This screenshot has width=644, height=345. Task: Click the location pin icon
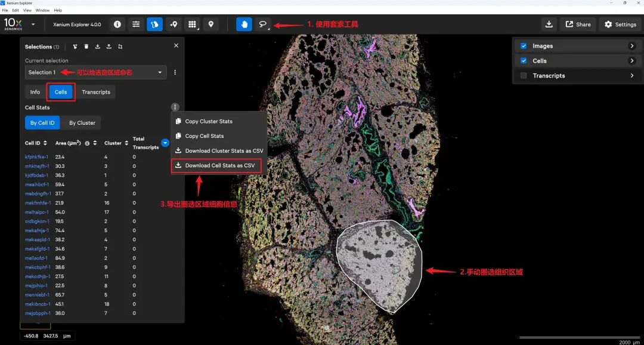[x=210, y=24]
